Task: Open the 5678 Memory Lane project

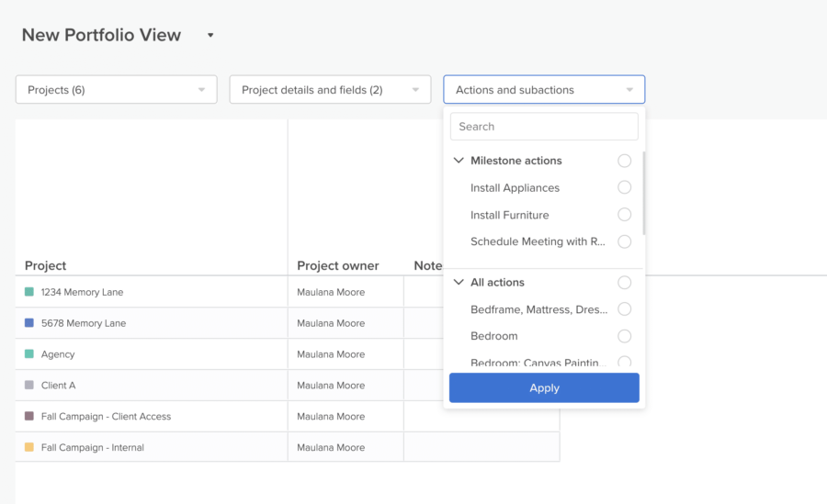Action: pos(84,323)
